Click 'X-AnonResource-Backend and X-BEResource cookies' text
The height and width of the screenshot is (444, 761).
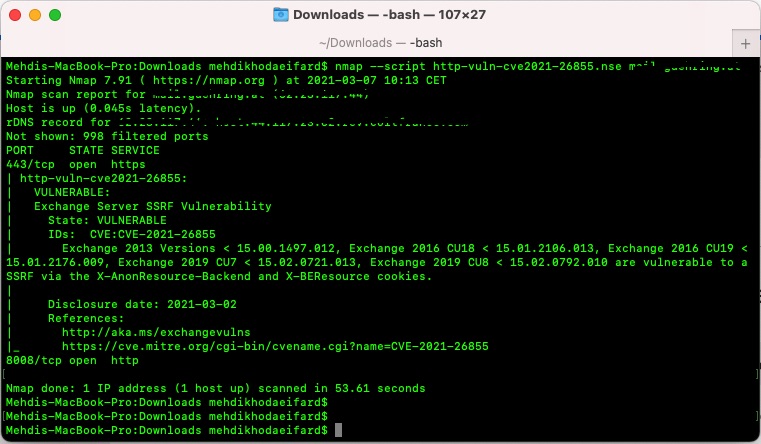[x=264, y=277]
